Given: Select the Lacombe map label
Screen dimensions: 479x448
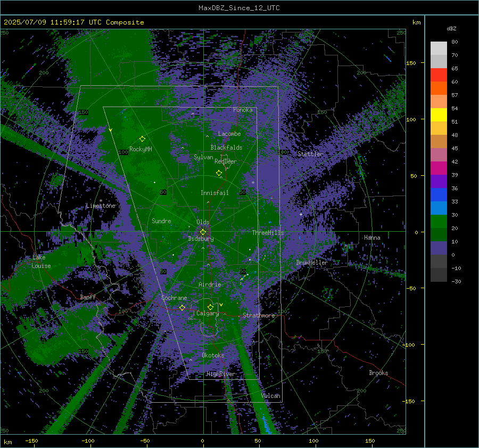Looking at the screenshot, I should tap(229, 134).
